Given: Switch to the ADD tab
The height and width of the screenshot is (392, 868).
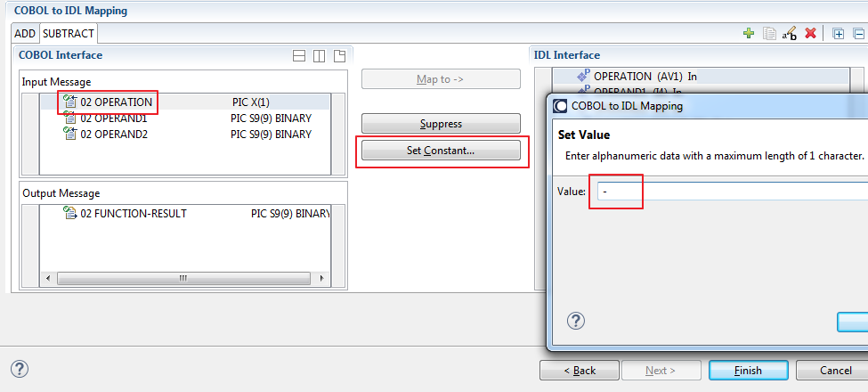Looking at the screenshot, I should pyautogui.click(x=25, y=34).
